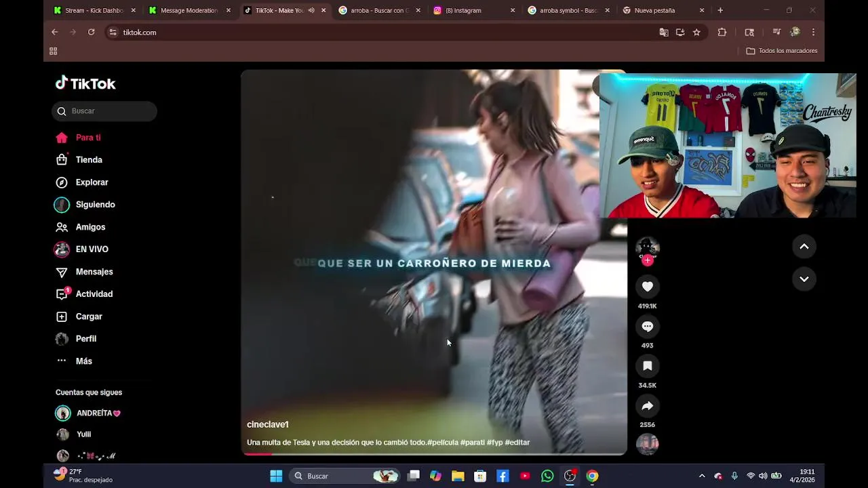Click the #película hashtag

443,443
